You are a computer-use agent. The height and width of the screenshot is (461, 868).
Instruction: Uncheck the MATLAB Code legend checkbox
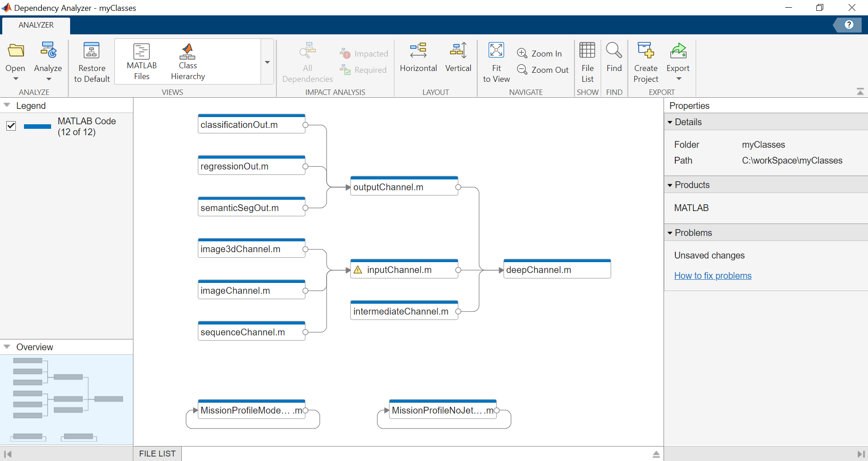(x=11, y=126)
